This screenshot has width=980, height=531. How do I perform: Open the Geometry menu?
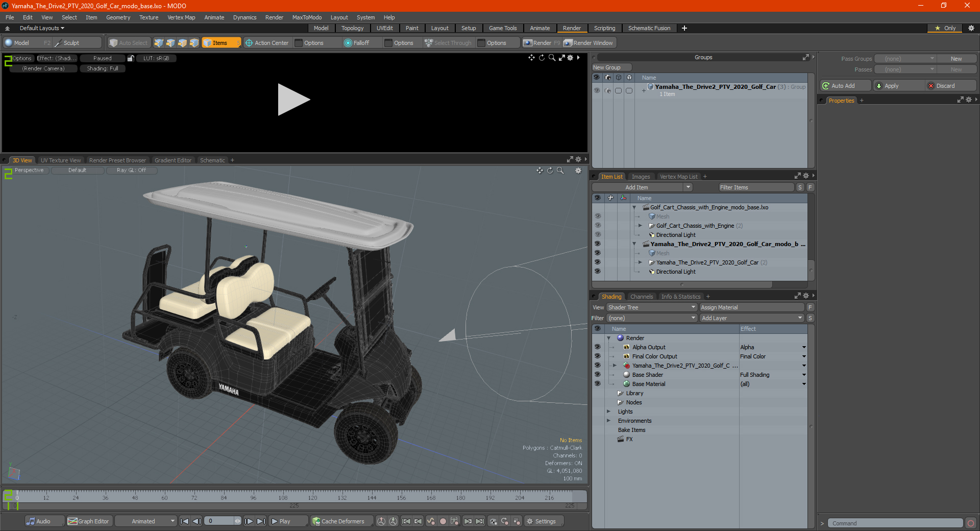pos(118,17)
